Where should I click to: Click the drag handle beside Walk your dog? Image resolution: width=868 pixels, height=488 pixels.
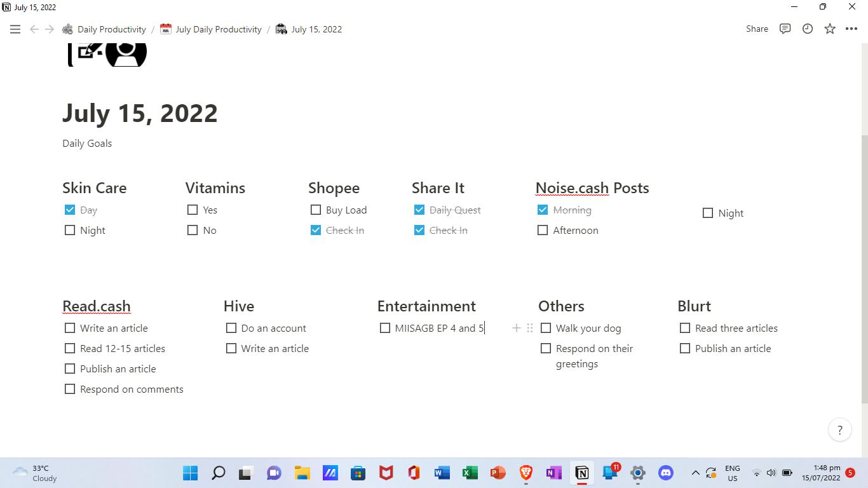pyautogui.click(x=530, y=329)
